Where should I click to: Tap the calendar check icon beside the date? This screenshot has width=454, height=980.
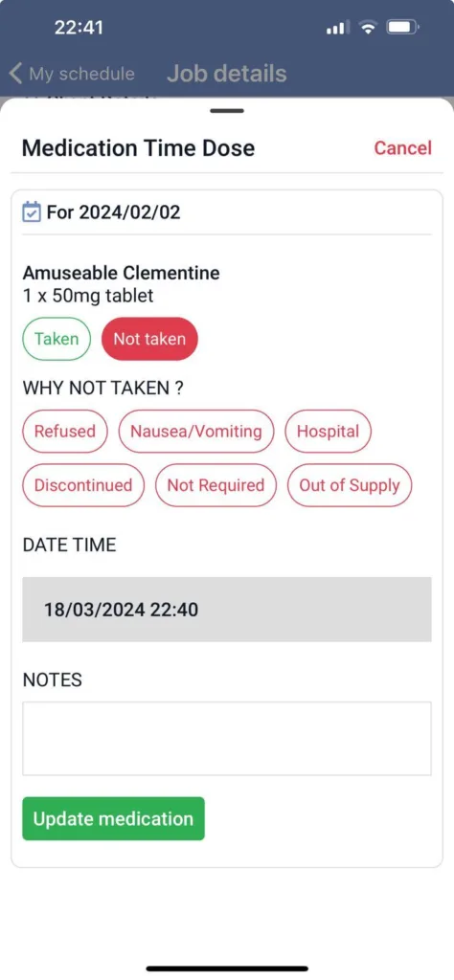tap(32, 212)
